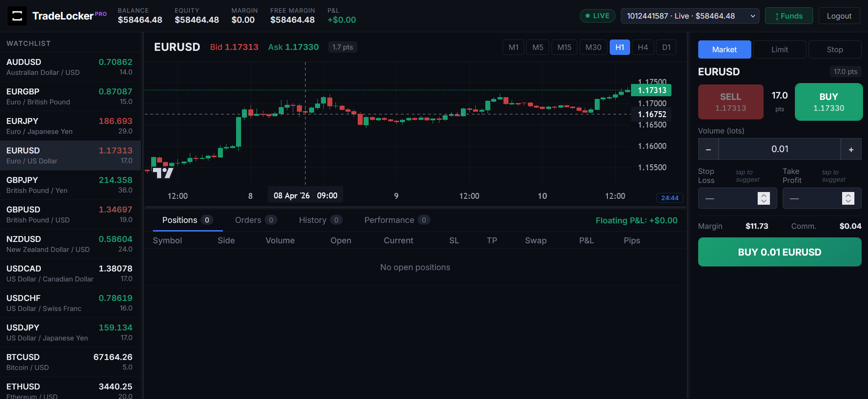Screen dimensions: 868x399
Task: Select the H1 timeframe
Action: [x=620, y=47]
